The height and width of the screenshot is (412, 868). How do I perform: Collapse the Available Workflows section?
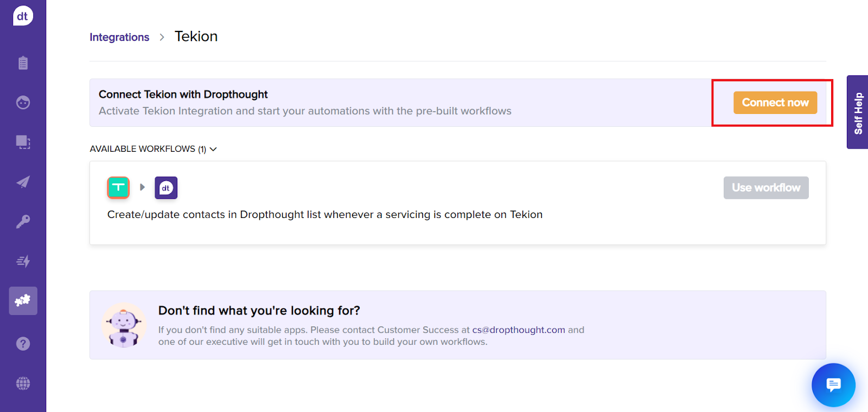213,149
